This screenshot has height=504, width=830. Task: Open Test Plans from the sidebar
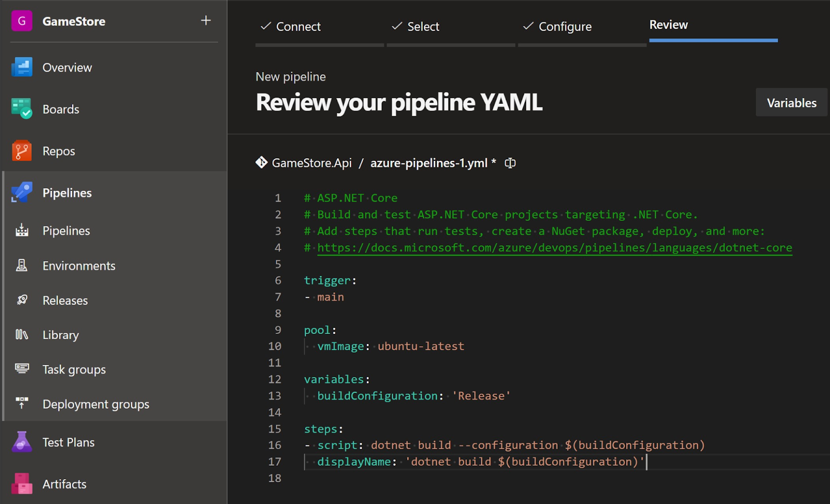[x=68, y=442]
